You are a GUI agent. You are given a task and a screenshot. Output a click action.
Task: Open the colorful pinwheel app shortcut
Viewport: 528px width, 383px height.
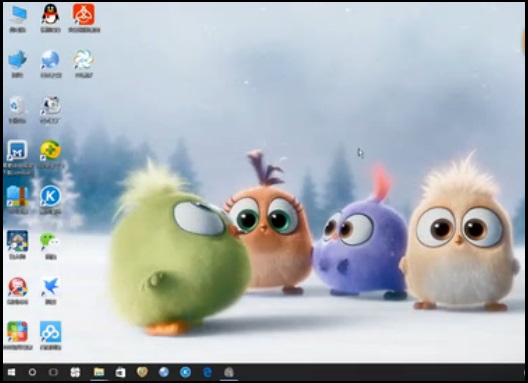(x=84, y=60)
